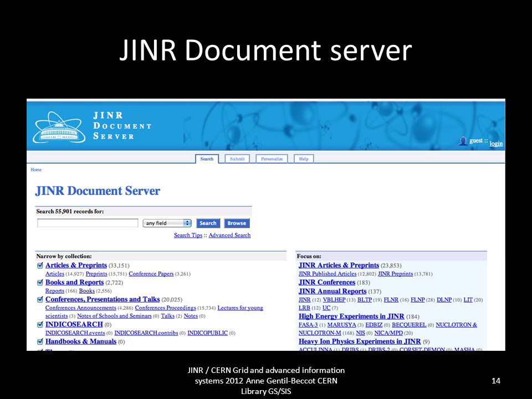This screenshot has height=399, width=532.
Task: Open Books and Reports collection
Action: 75,282
